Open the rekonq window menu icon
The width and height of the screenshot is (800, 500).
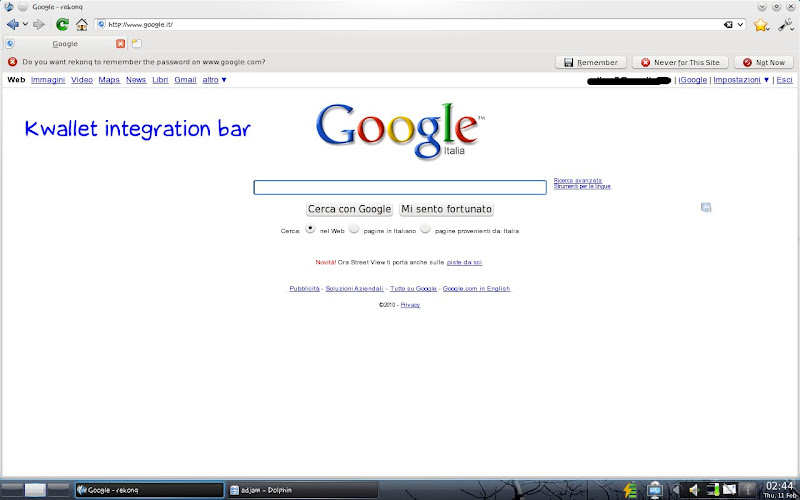tap(9, 7)
